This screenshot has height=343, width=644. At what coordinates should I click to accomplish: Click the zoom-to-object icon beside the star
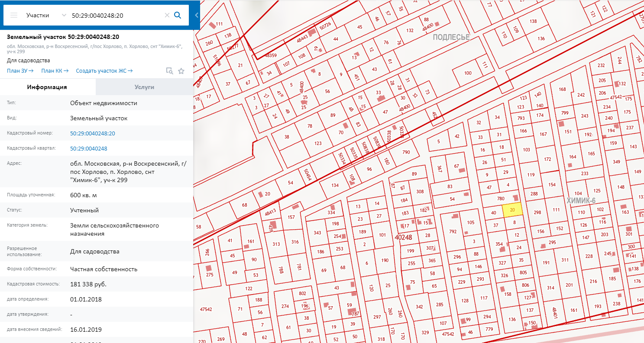[x=170, y=71]
